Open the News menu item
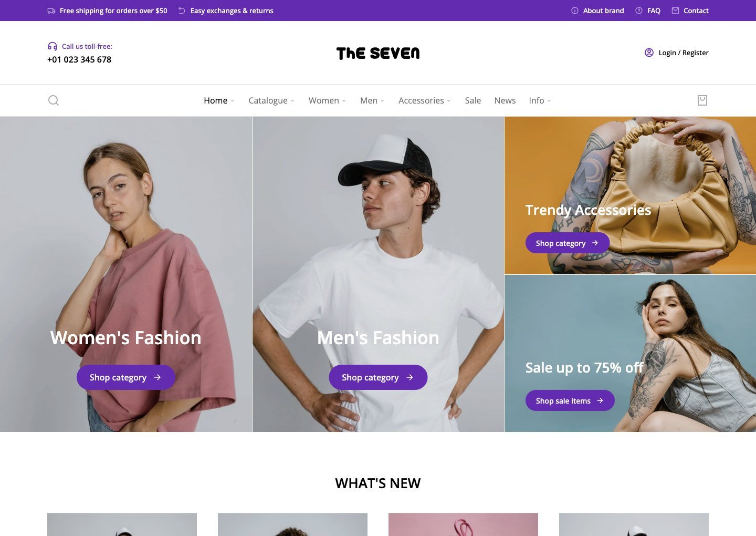Screen dimensions: 756x536 tap(505, 100)
